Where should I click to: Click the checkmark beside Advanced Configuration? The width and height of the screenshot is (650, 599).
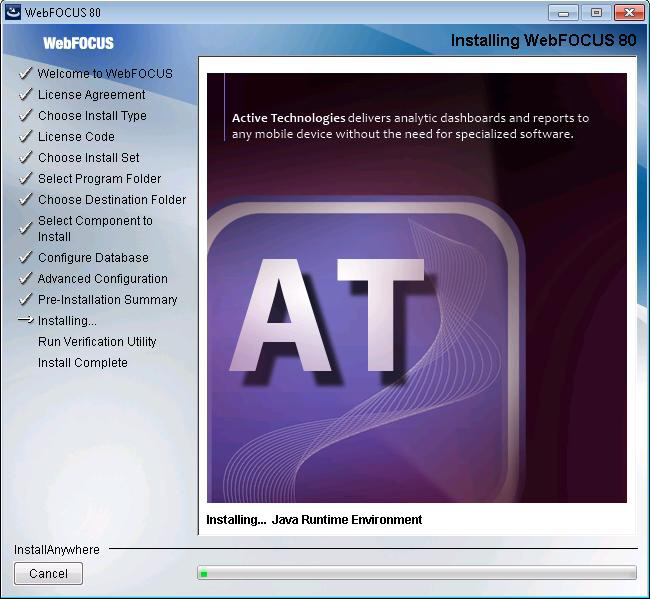(25, 278)
